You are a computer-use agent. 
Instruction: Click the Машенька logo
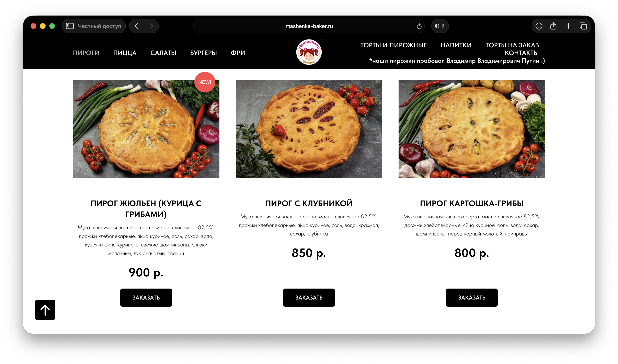point(309,52)
